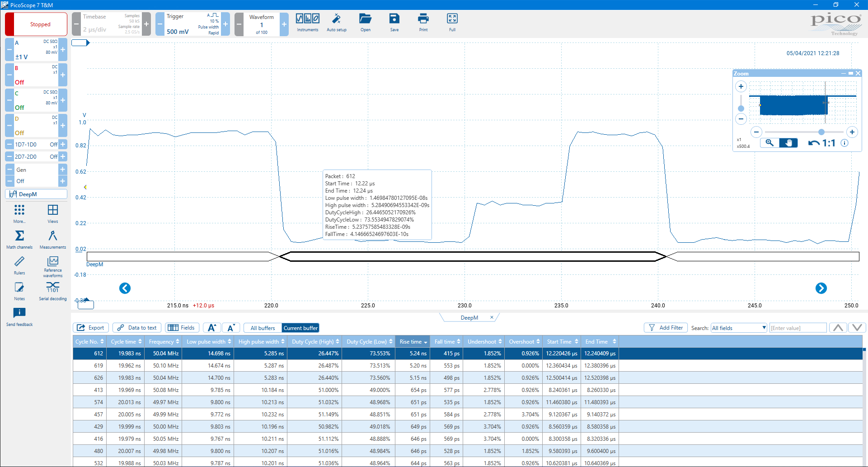Click the search Enter value field
Image resolution: width=868 pixels, height=467 pixels.
(x=798, y=328)
